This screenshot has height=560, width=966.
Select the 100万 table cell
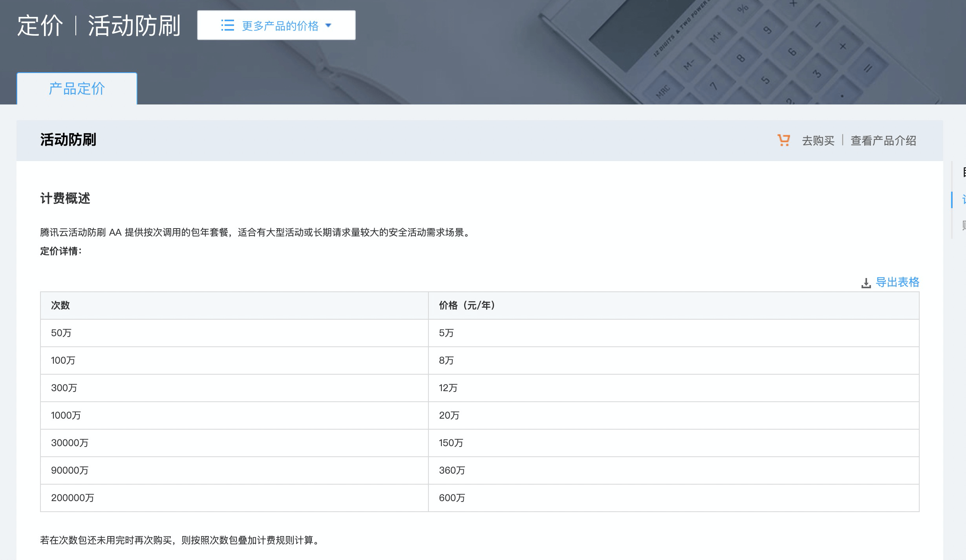[234, 361]
